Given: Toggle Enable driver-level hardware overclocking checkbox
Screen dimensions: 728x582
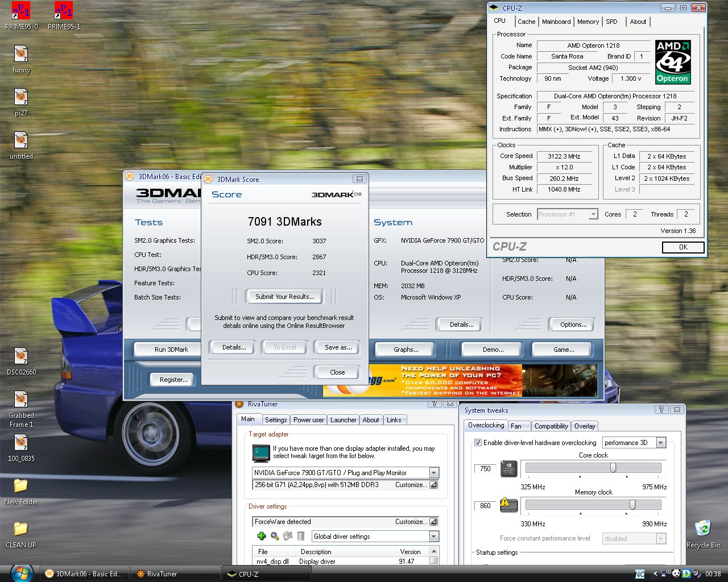Looking at the screenshot, I should click(x=478, y=442).
